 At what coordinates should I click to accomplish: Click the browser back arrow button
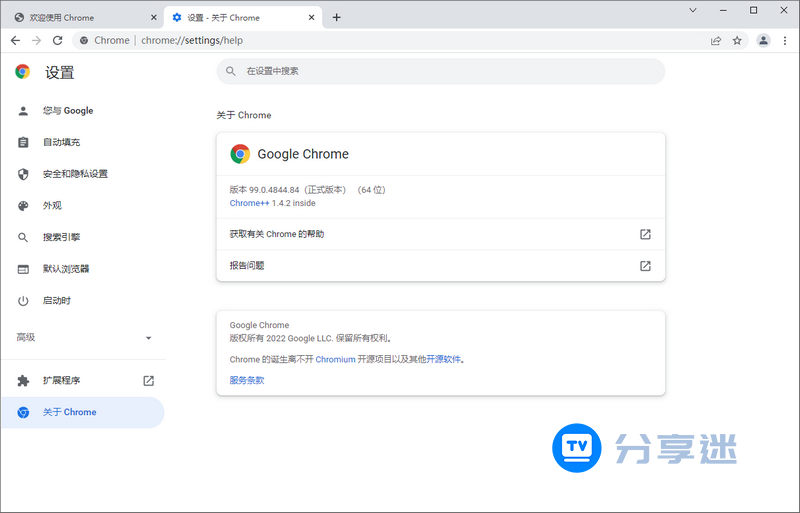[15, 40]
